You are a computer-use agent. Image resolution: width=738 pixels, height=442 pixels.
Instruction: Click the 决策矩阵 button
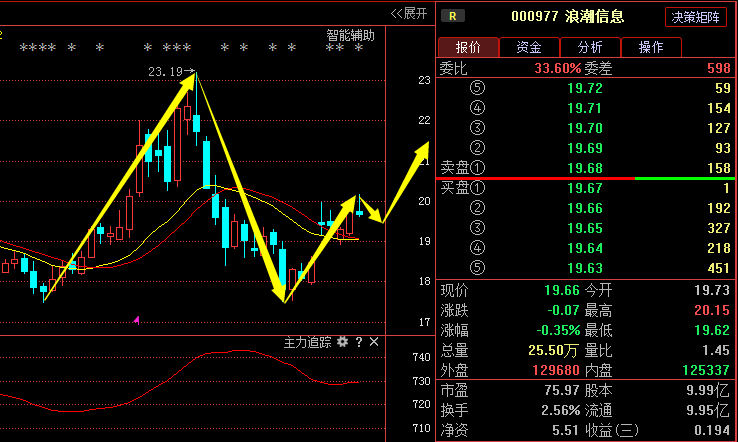(x=696, y=17)
